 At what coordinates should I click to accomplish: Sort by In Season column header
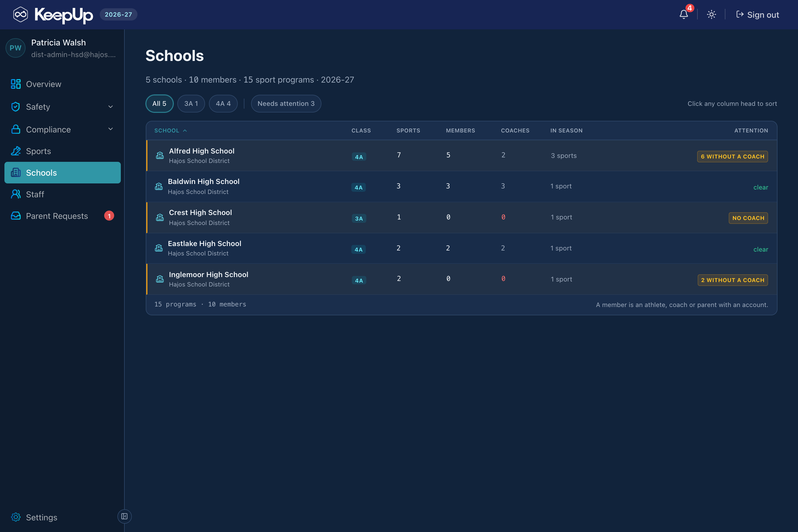[566, 131]
